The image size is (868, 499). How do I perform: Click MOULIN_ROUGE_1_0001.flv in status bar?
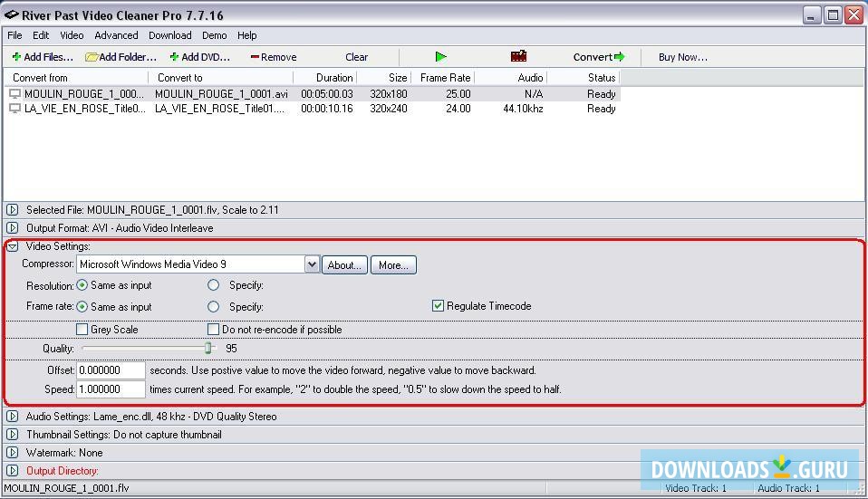click(66, 488)
